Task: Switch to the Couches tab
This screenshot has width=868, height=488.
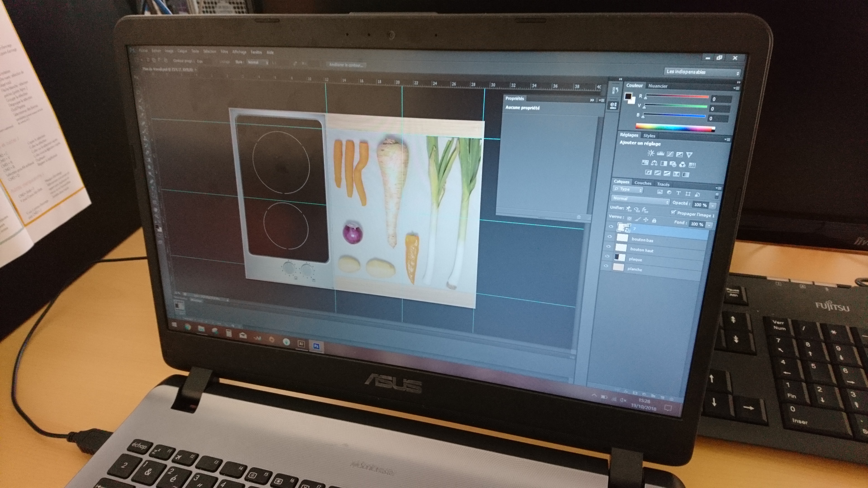Action: pos(643,183)
